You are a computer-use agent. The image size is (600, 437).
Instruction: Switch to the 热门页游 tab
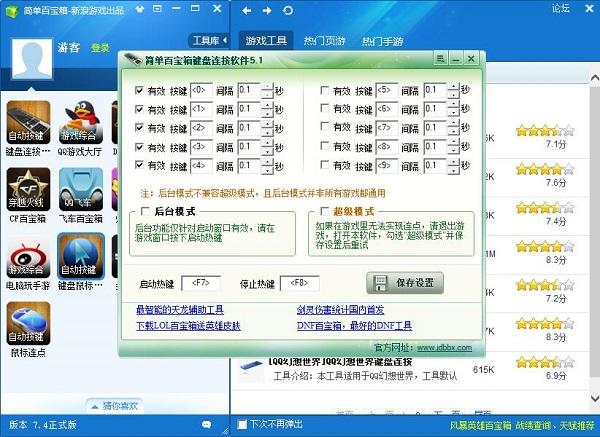pos(325,41)
